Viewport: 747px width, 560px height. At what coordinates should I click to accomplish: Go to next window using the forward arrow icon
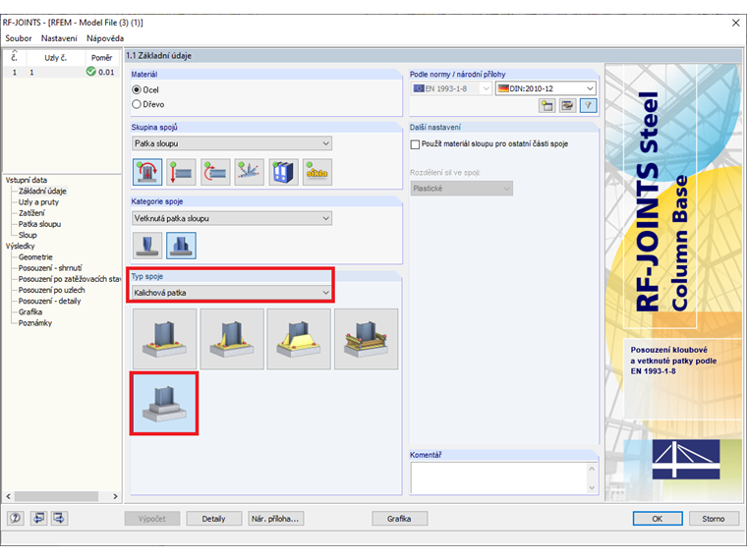(x=60, y=518)
